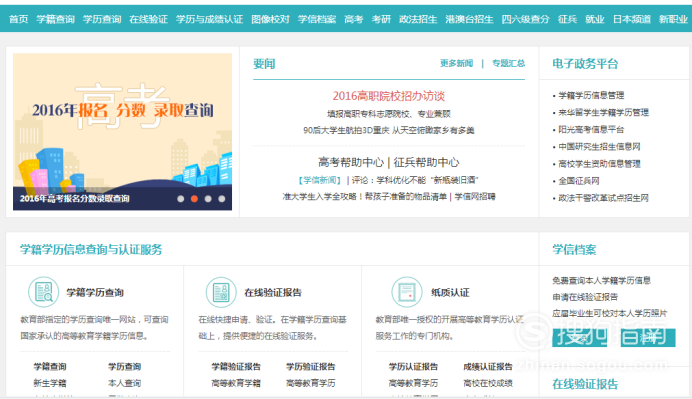Open 高校在校成绩 link
Screen dimensions: 692x399
coord(488,383)
